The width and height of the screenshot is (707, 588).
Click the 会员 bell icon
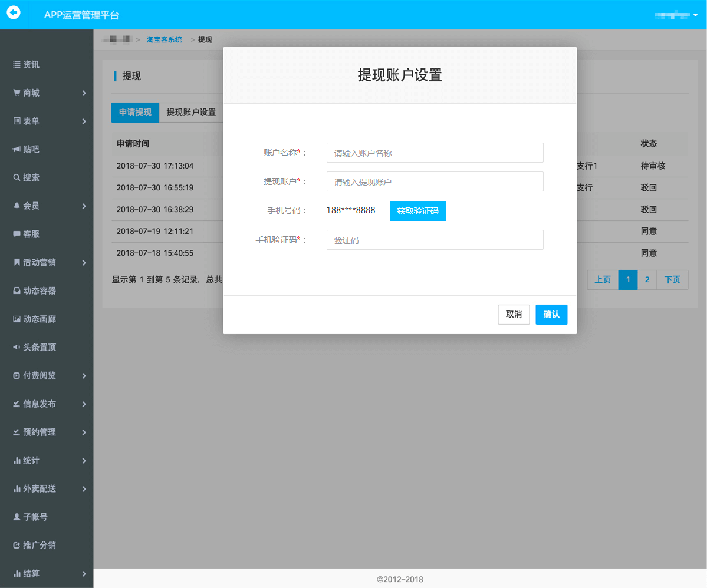[x=17, y=206]
